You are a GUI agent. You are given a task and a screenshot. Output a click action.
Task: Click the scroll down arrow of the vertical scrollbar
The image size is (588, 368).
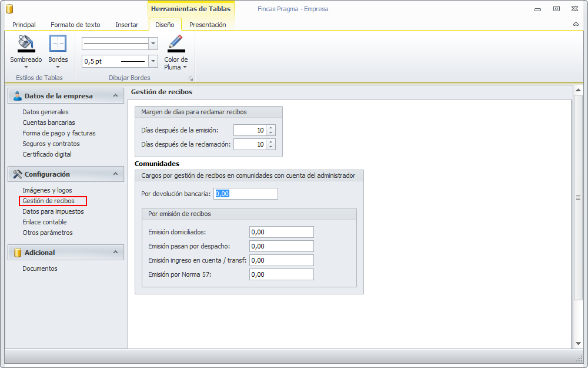click(578, 343)
